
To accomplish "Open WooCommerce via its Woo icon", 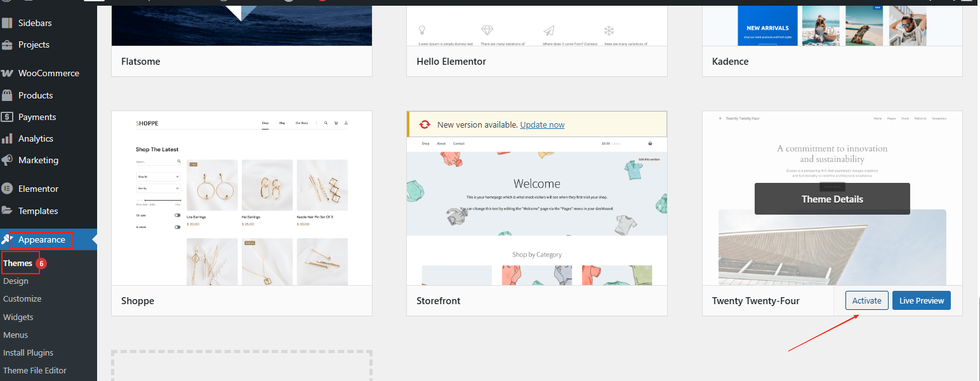I will [7, 73].
